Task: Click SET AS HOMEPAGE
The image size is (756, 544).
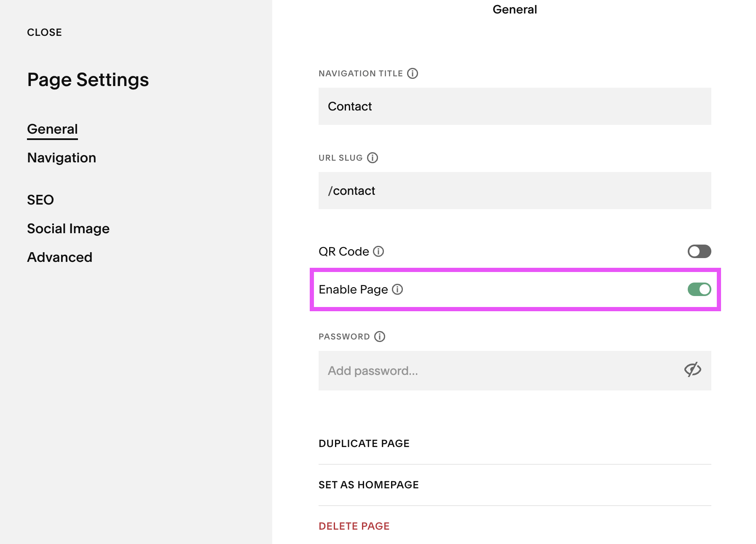Action: click(368, 485)
